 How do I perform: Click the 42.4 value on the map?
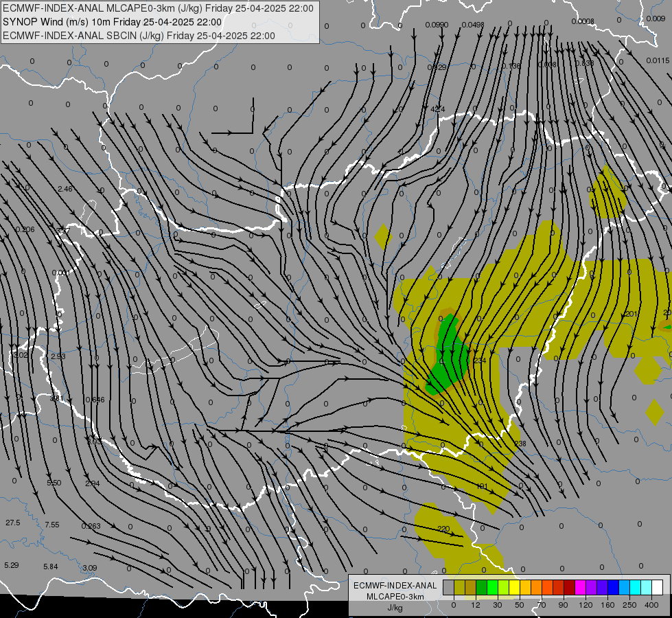tap(437, 109)
